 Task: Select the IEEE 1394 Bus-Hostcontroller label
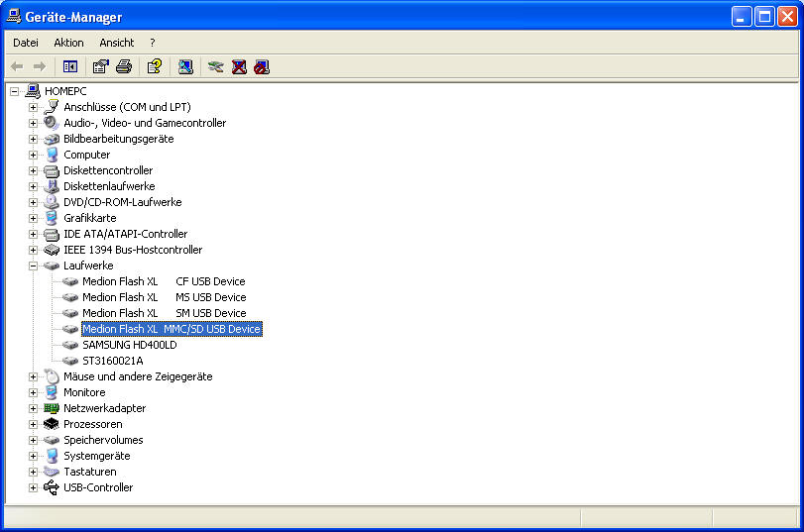pos(133,250)
